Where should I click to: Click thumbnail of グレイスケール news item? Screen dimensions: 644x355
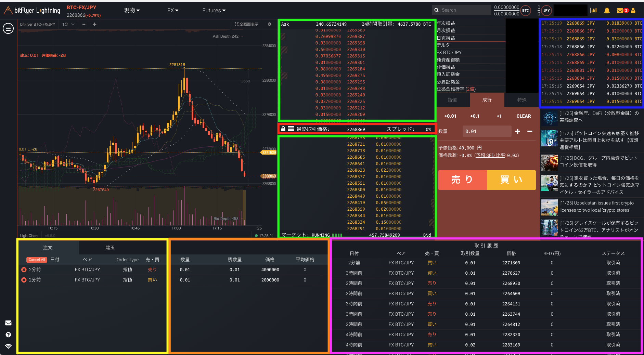pyautogui.click(x=550, y=227)
